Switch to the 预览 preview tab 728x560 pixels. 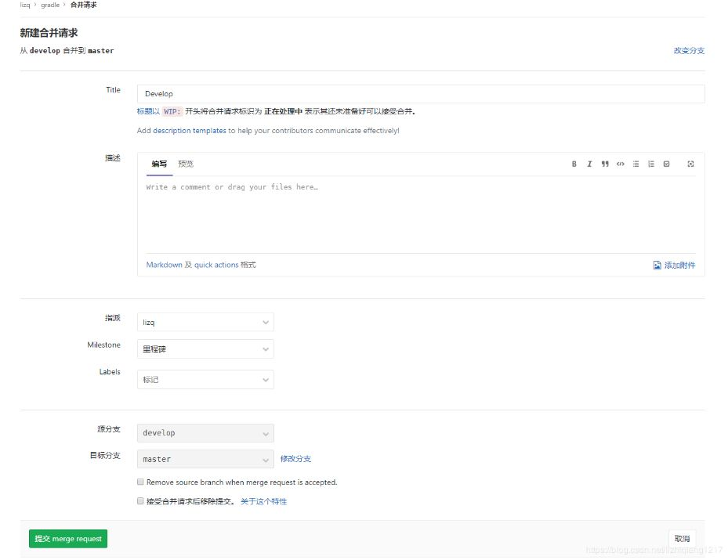[186, 164]
